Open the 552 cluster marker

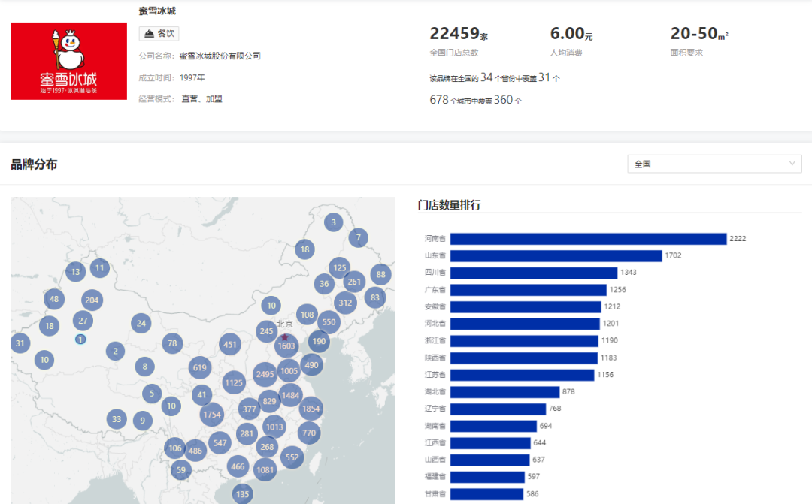(292, 457)
